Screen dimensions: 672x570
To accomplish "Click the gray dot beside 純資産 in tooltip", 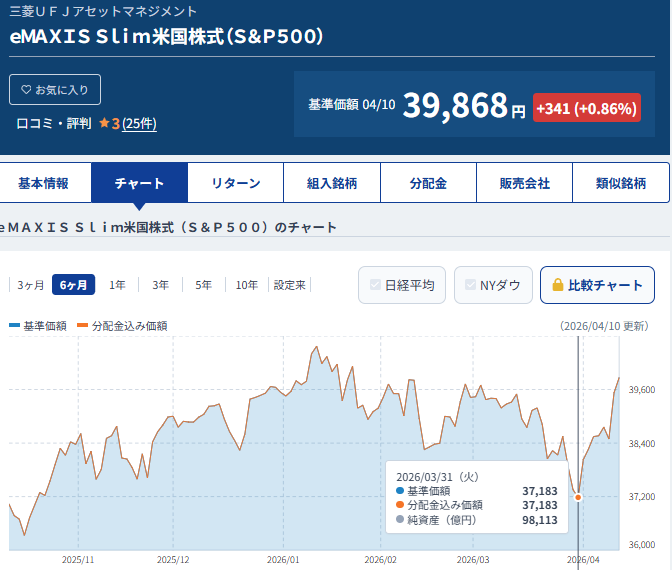I will click(400, 519).
